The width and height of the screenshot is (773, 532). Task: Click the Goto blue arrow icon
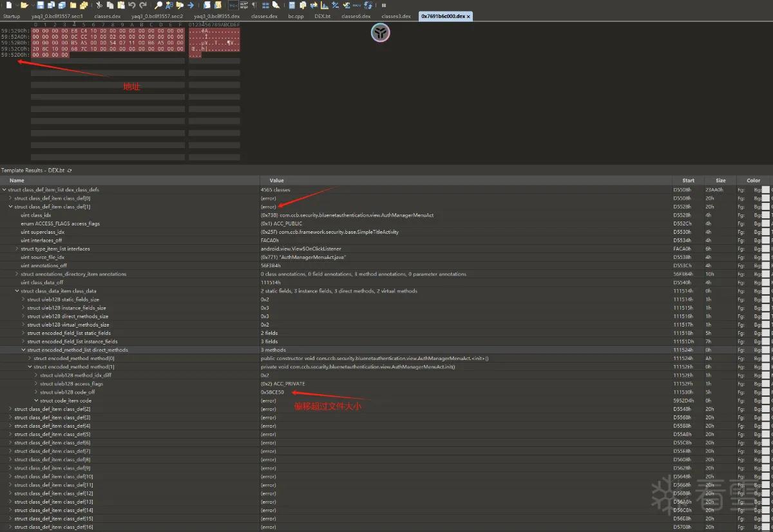[x=191, y=5]
